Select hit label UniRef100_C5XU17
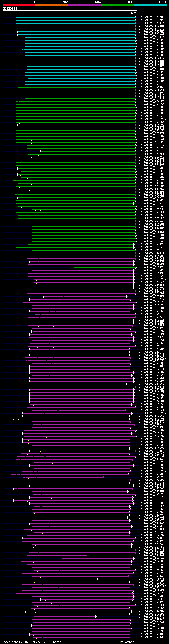The image size is (169, 644). (152, 221)
